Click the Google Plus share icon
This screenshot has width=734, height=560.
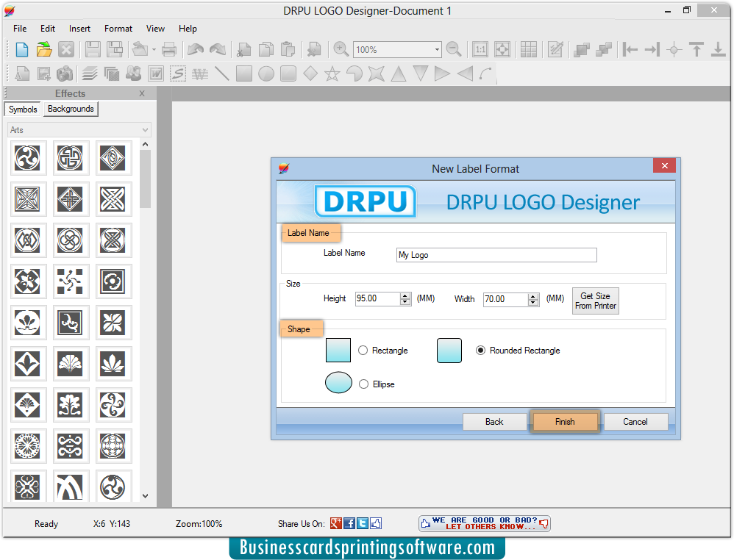pyautogui.click(x=335, y=523)
